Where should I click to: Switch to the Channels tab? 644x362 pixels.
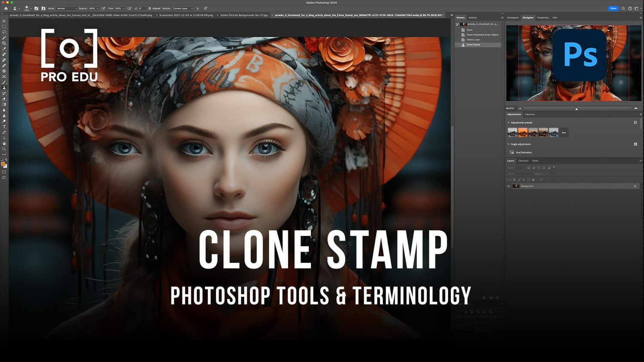(523, 161)
